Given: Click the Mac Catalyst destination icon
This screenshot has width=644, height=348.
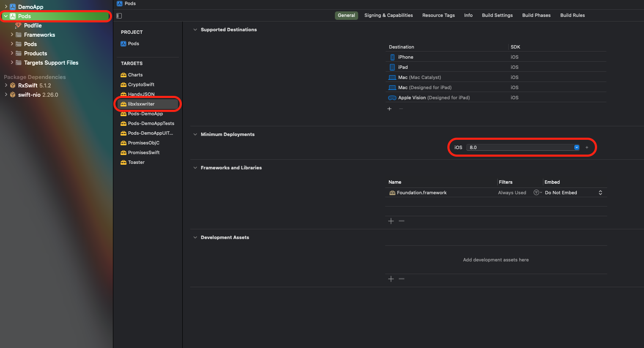Looking at the screenshot, I should click(392, 77).
